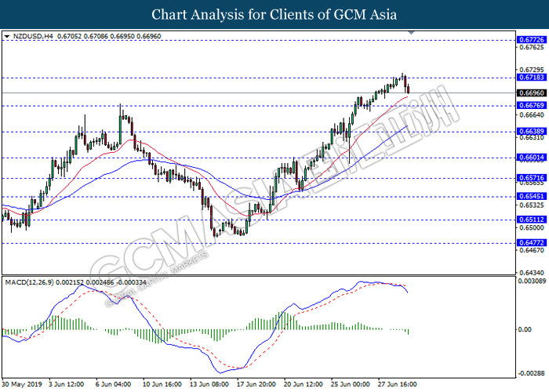Select the 0.66769 price level label
The image size is (549, 392).
click(531, 105)
